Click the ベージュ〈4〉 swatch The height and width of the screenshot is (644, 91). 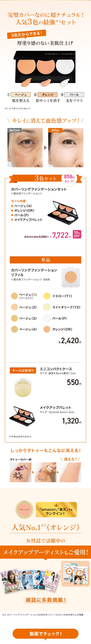click(15, 329)
